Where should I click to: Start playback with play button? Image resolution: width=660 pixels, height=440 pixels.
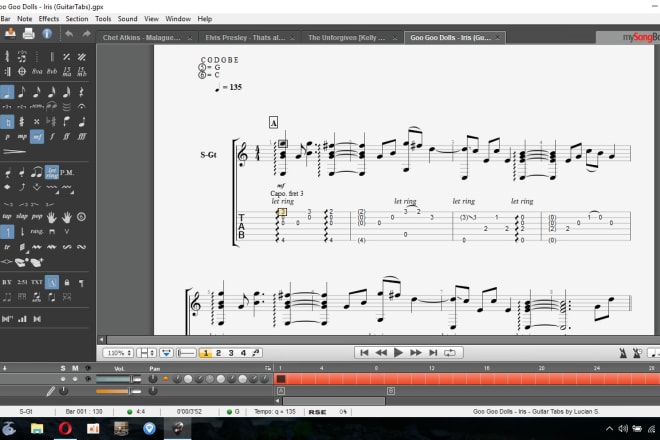coord(398,353)
